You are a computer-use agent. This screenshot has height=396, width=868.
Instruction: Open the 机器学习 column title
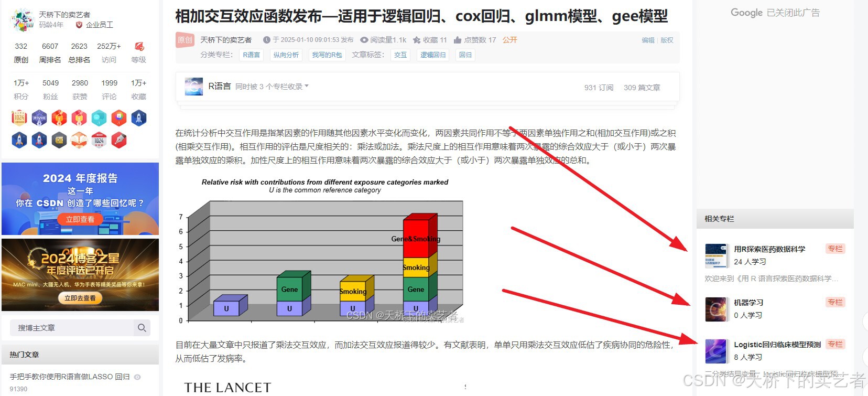point(748,303)
